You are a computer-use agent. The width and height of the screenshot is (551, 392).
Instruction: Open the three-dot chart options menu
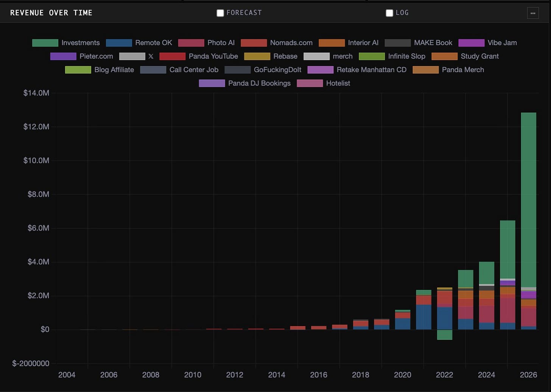(533, 13)
